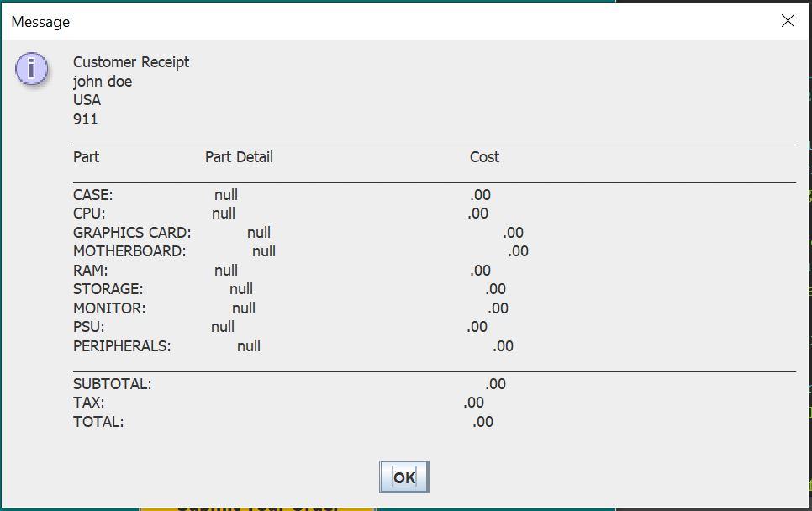The image size is (812, 511).
Task: Click the Cost column header
Action: coord(485,156)
